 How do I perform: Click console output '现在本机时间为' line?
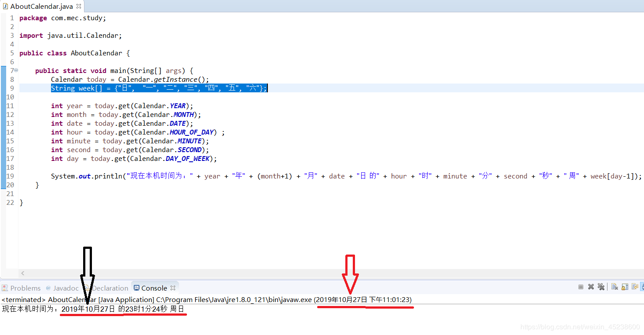[x=93, y=309]
